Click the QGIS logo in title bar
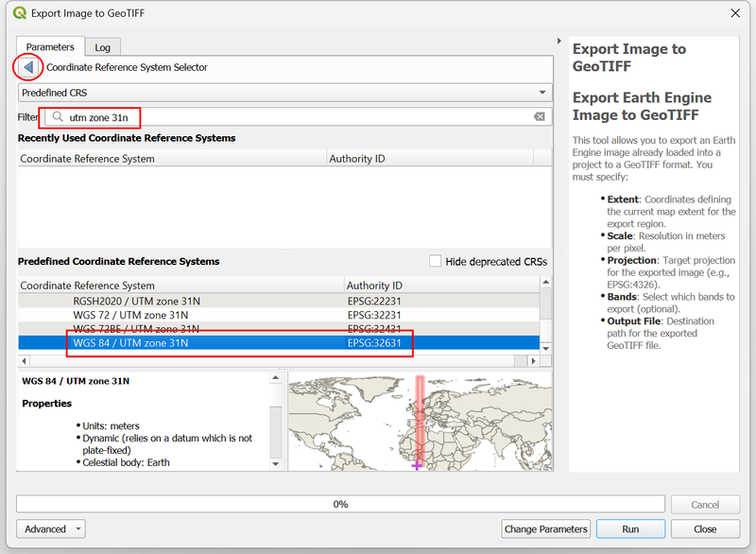 coord(20,13)
